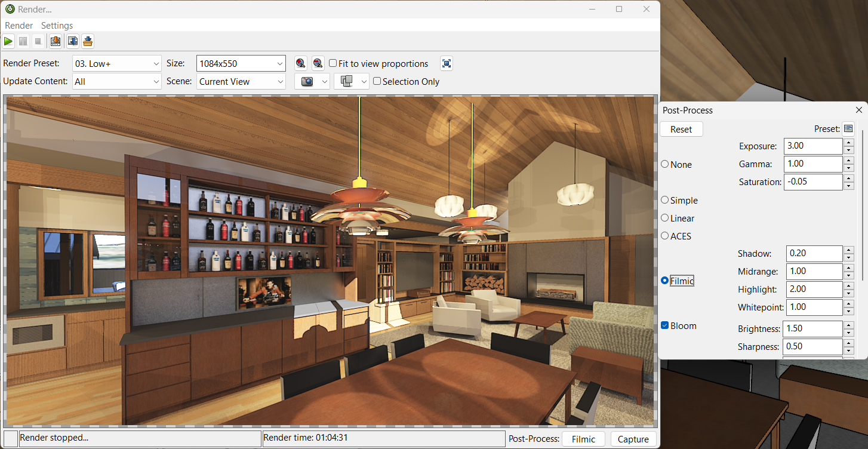This screenshot has width=868, height=449.
Task: Expand the arrow next to the camera icon
Action: 325,82
